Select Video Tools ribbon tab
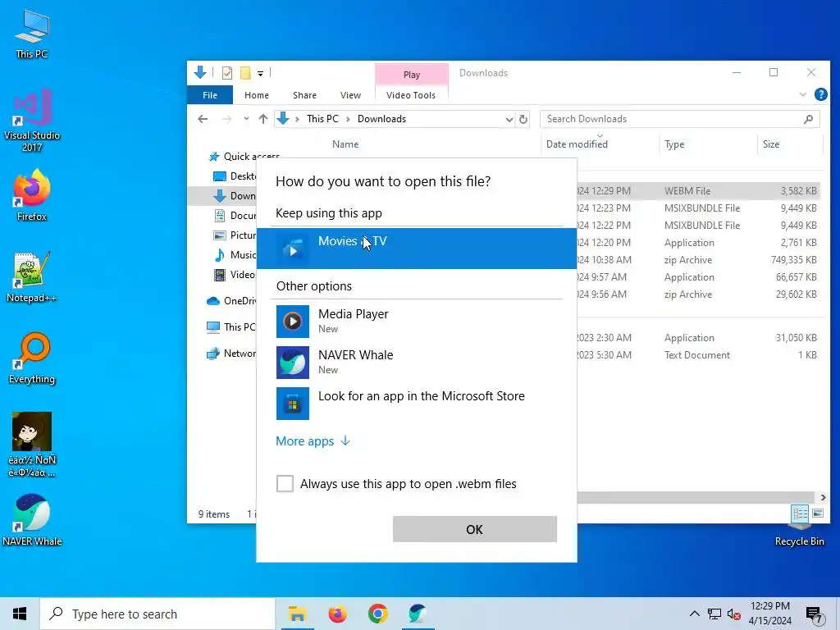 pos(411,95)
